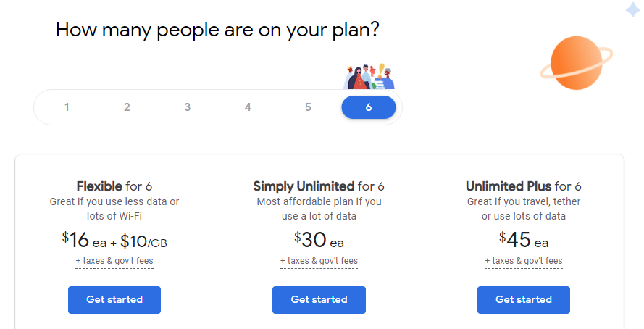Click the Flexible for 6 plan title
Viewport: 644px width, 329px height.
tap(114, 186)
